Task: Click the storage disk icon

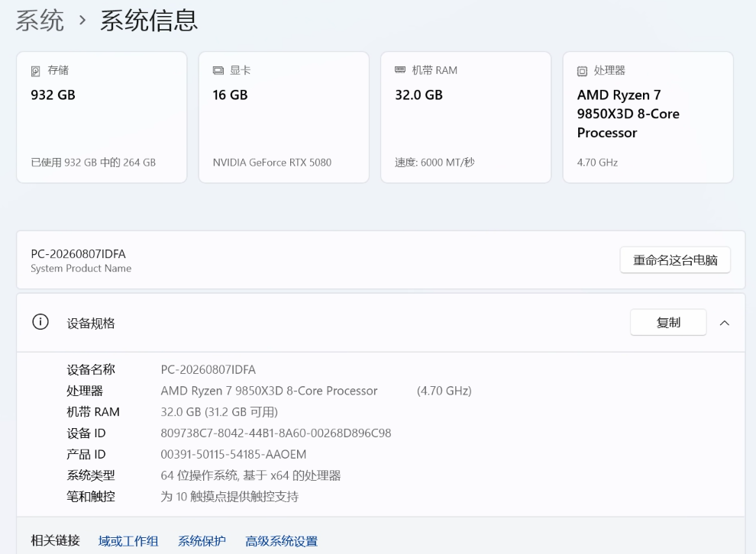Action: tap(36, 71)
